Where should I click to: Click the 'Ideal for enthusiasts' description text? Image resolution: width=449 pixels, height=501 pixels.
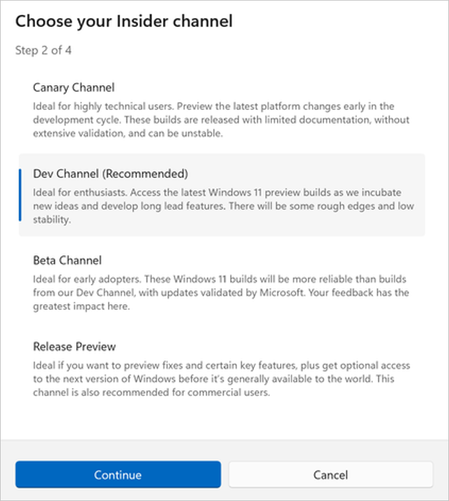223,206
